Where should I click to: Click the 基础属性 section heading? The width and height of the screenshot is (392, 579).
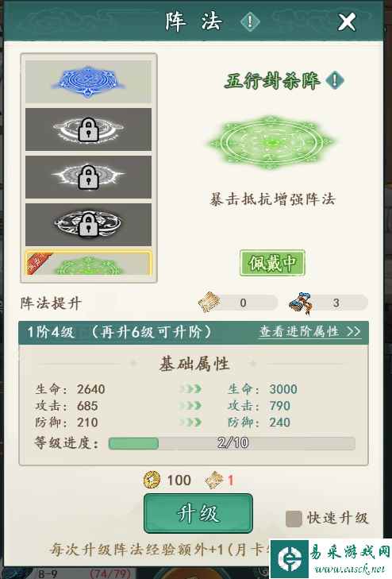[194, 364]
